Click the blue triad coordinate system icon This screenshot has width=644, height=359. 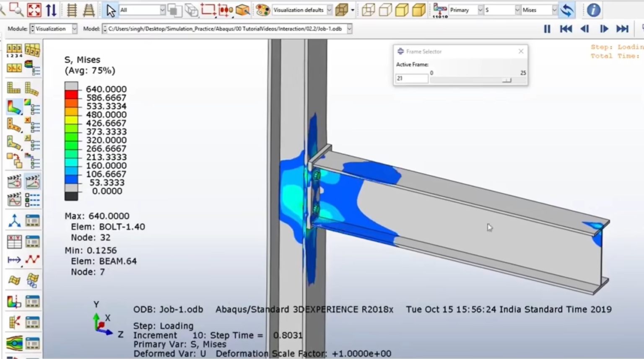(x=14, y=220)
